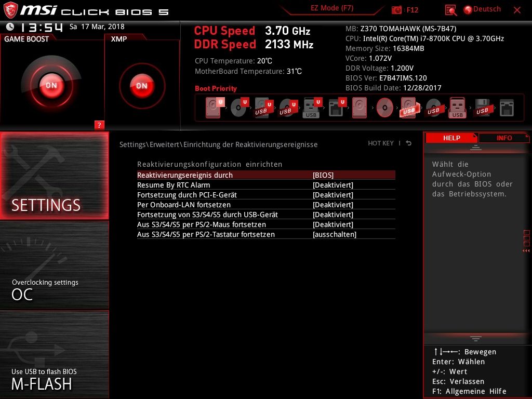Select the USB floppy boot device icon

point(483,108)
